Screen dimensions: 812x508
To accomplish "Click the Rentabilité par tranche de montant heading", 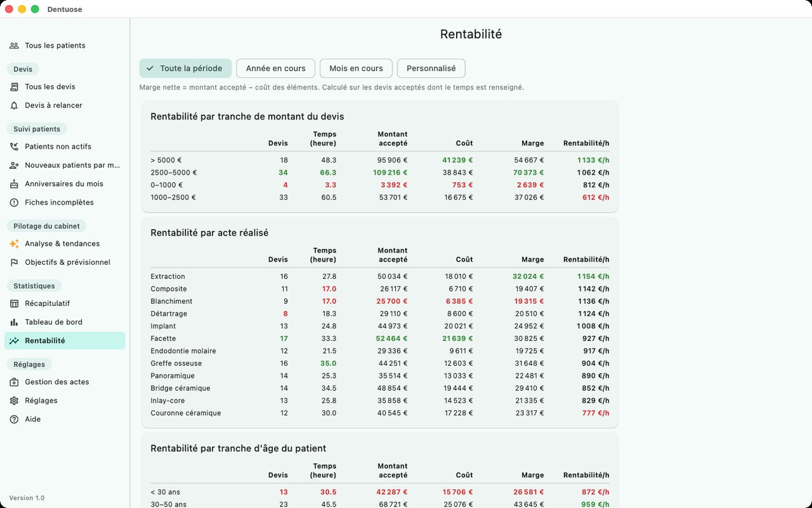I will (247, 117).
